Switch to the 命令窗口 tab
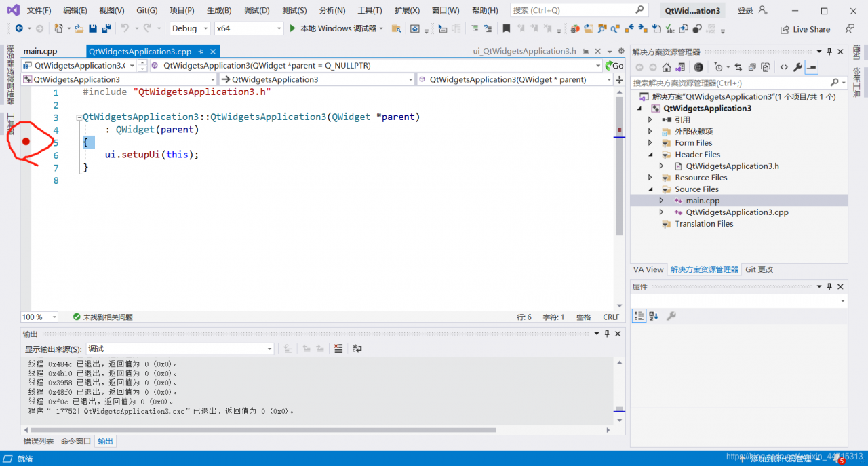 (x=75, y=441)
